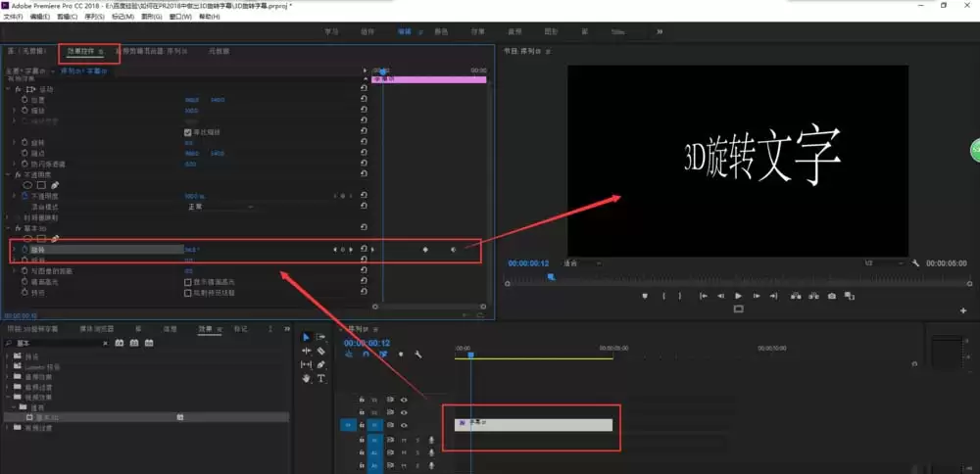This screenshot has height=474, width=980.
Task: Click the 旋转 add keyframe diamond button
Action: [x=344, y=250]
